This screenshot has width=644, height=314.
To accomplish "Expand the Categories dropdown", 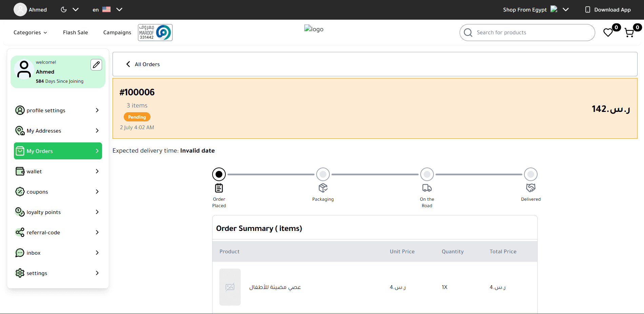I will pos(30,33).
